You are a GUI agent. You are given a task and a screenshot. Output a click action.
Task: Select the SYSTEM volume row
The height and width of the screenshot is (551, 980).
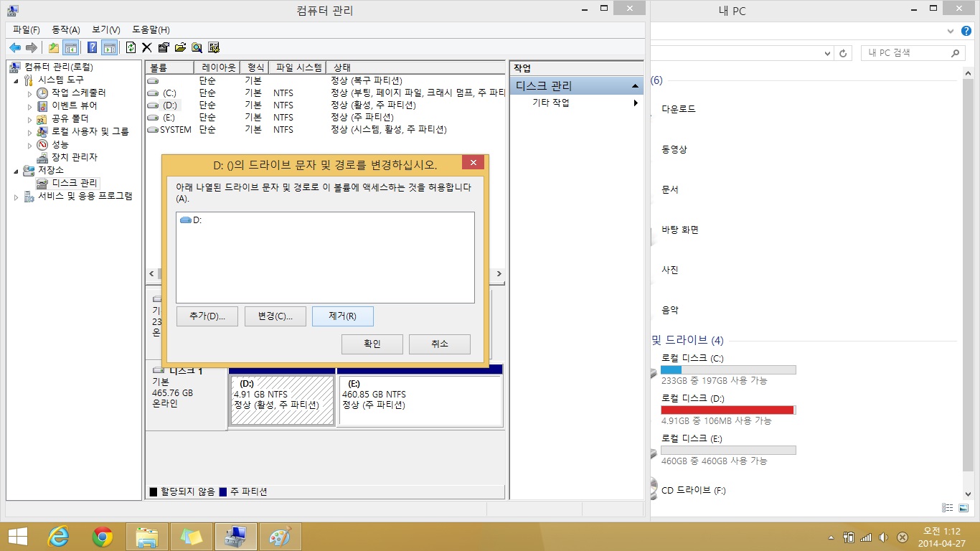(x=325, y=129)
